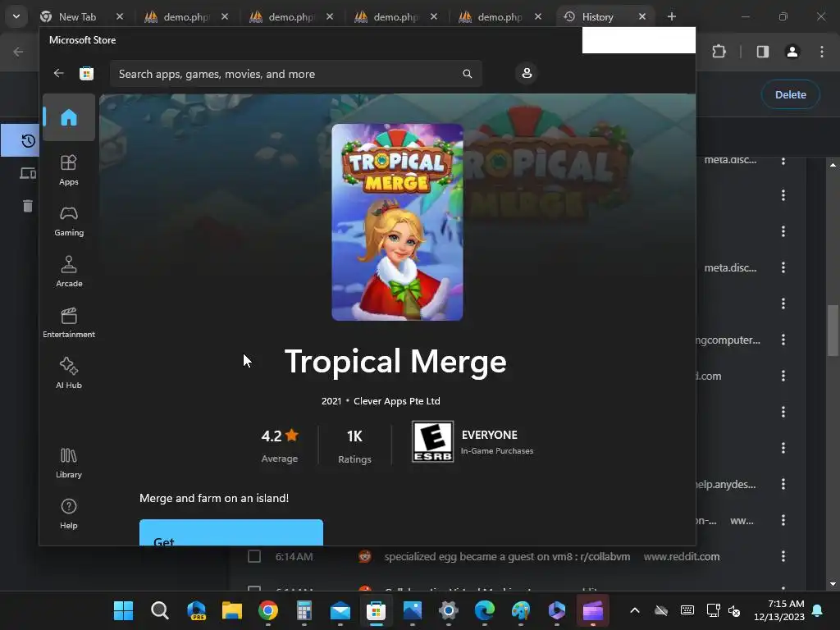The image size is (840, 630).
Task: Open more actions for first meta.disc... entry
Action: pyautogui.click(x=783, y=161)
